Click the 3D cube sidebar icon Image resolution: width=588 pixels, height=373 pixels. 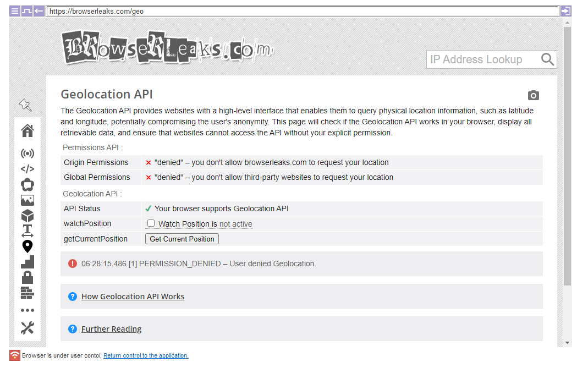point(27,216)
